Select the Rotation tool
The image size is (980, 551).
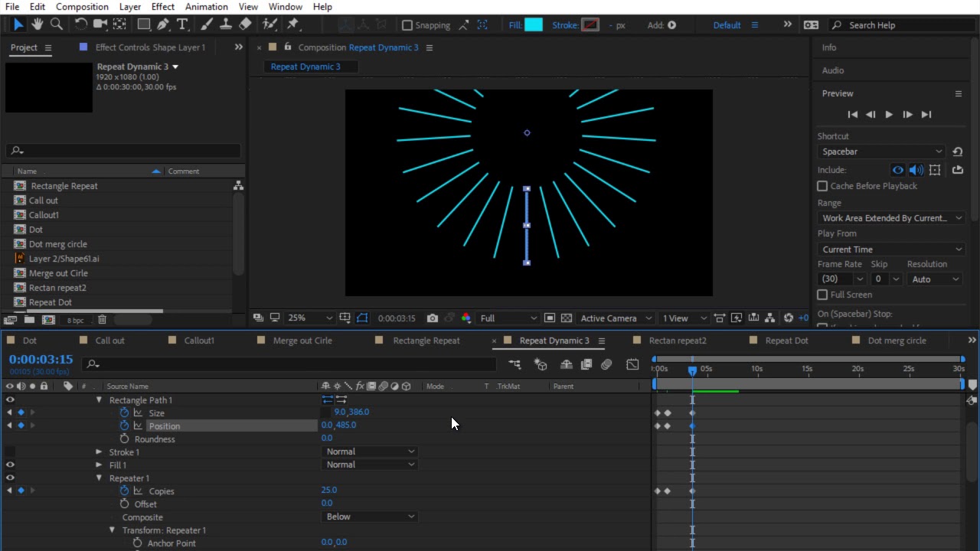80,24
